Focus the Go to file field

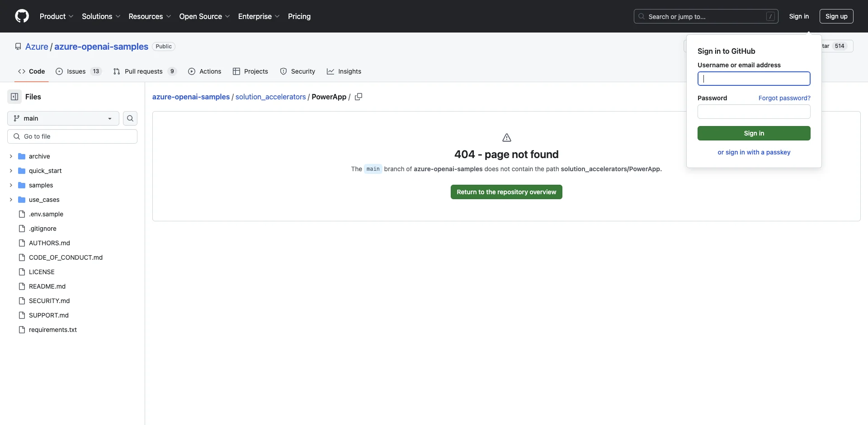click(72, 136)
